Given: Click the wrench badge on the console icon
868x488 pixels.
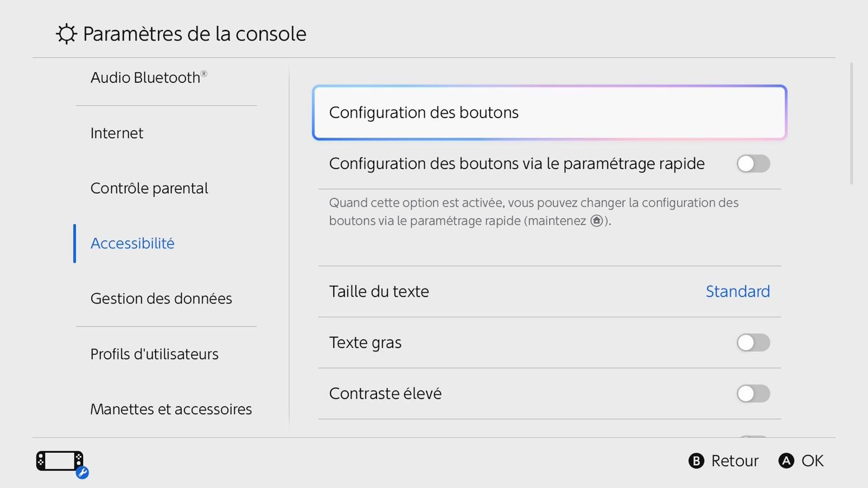Looking at the screenshot, I should tap(81, 473).
